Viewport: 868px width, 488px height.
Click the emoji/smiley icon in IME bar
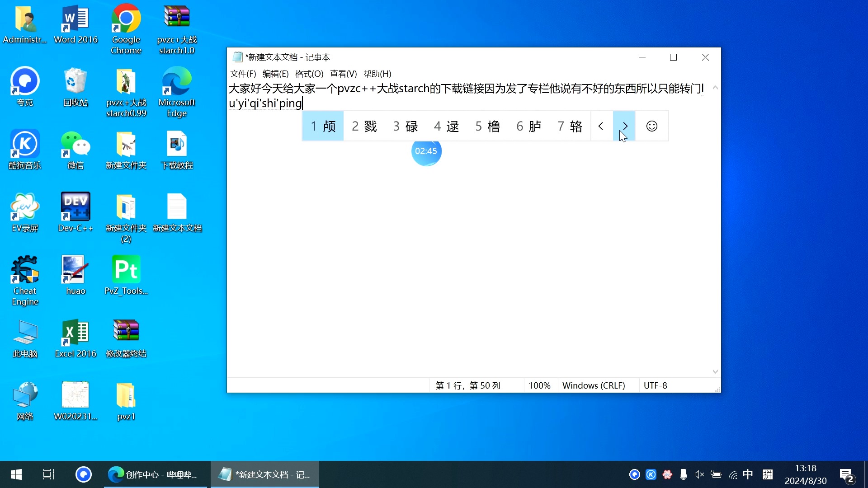[651, 127]
